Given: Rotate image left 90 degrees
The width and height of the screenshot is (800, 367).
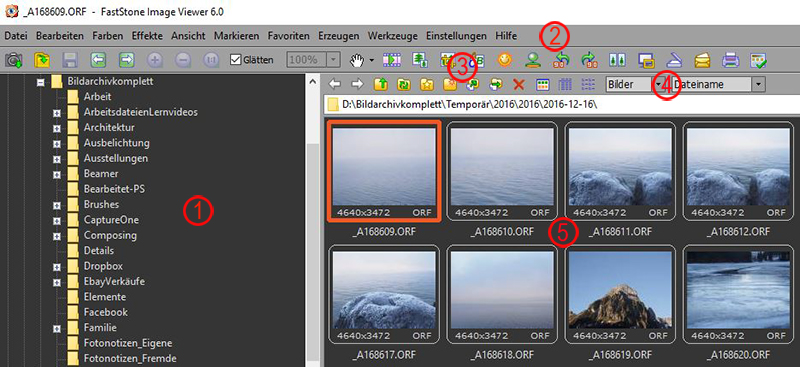Looking at the screenshot, I should coord(561,60).
